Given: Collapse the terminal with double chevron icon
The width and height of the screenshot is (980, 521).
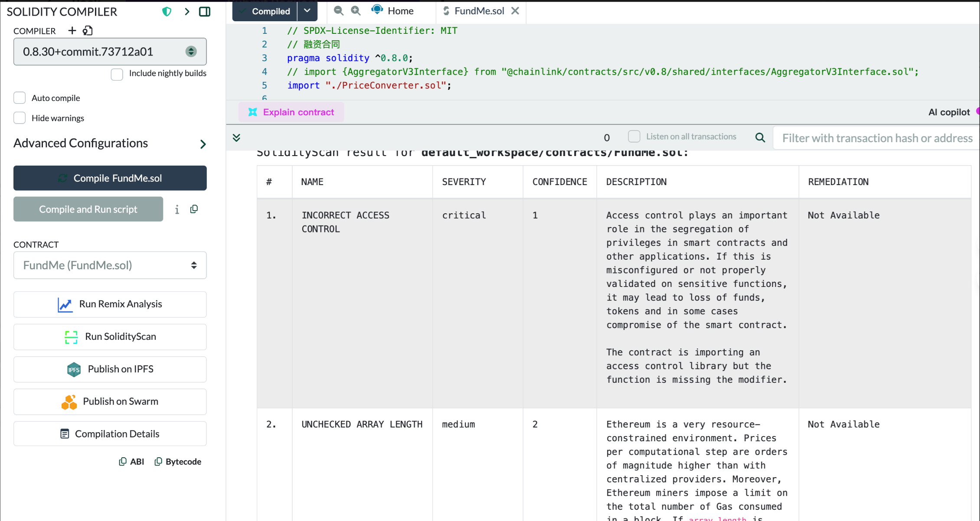Looking at the screenshot, I should [236, 138].
